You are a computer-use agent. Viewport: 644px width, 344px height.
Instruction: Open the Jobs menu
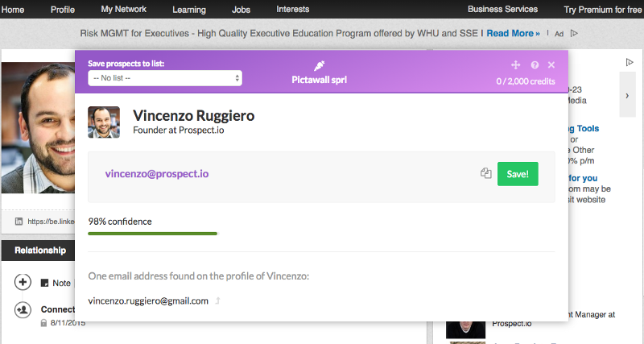point(241,10)
